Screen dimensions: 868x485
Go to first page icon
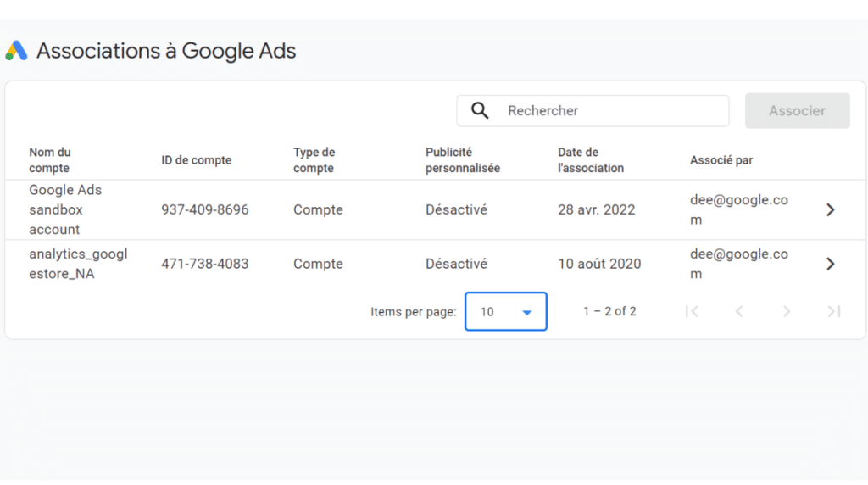[692, 311]
